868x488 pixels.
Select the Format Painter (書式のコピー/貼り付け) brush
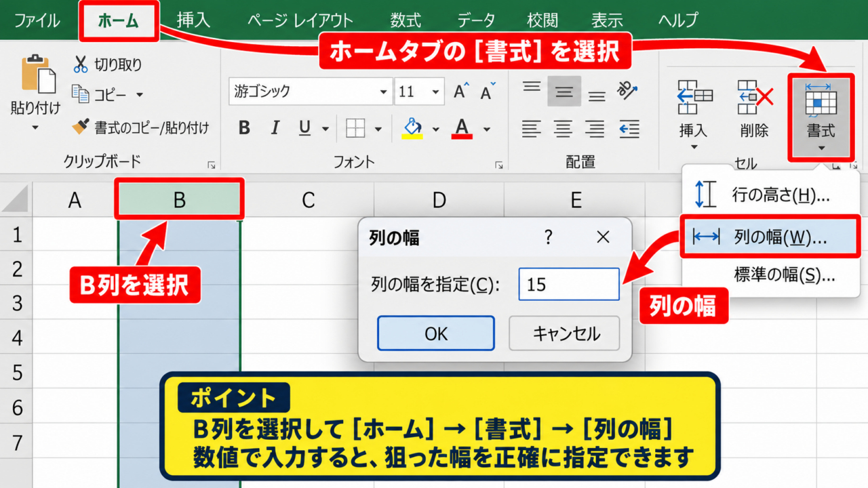(x=81, y=127)
